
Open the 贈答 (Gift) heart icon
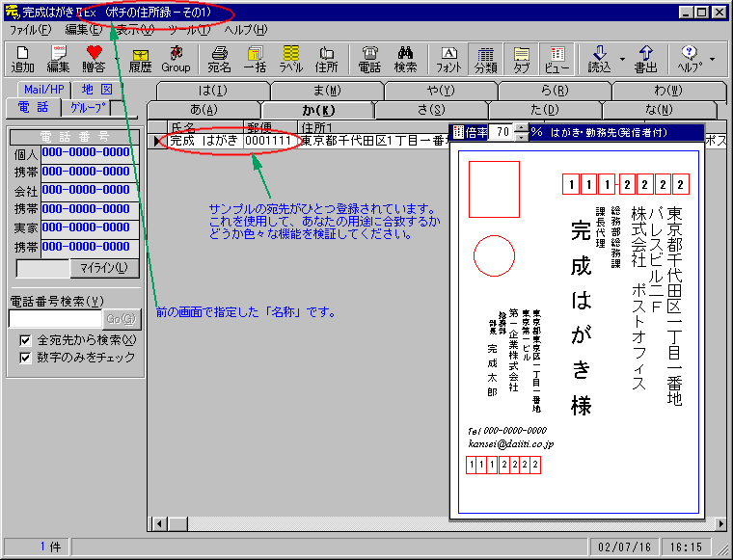coord(94,59)
